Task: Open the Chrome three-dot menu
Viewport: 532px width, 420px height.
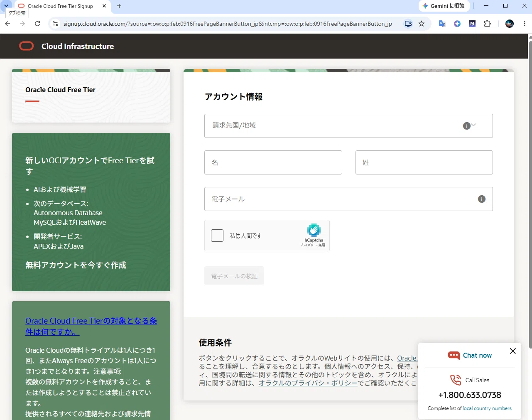Action: 525,24
